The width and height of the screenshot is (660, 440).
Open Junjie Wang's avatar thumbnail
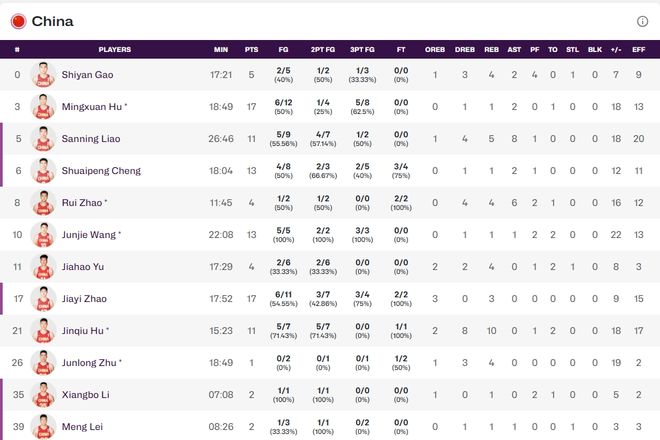(43, 235)
